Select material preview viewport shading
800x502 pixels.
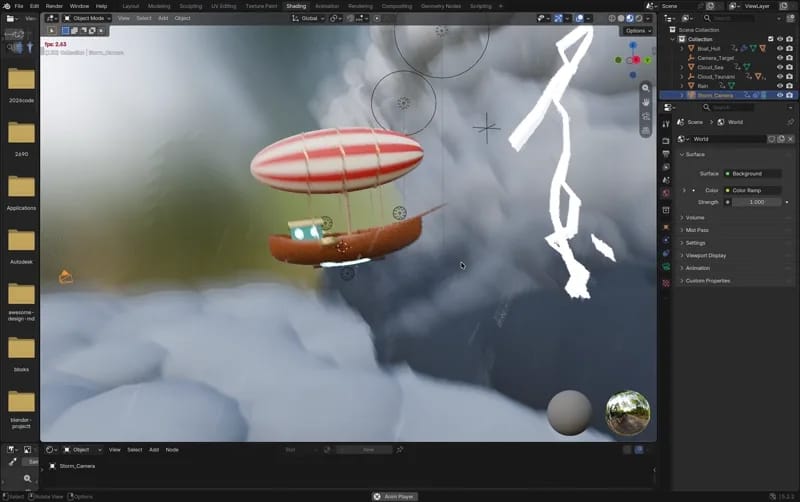[x=630, y=18]
